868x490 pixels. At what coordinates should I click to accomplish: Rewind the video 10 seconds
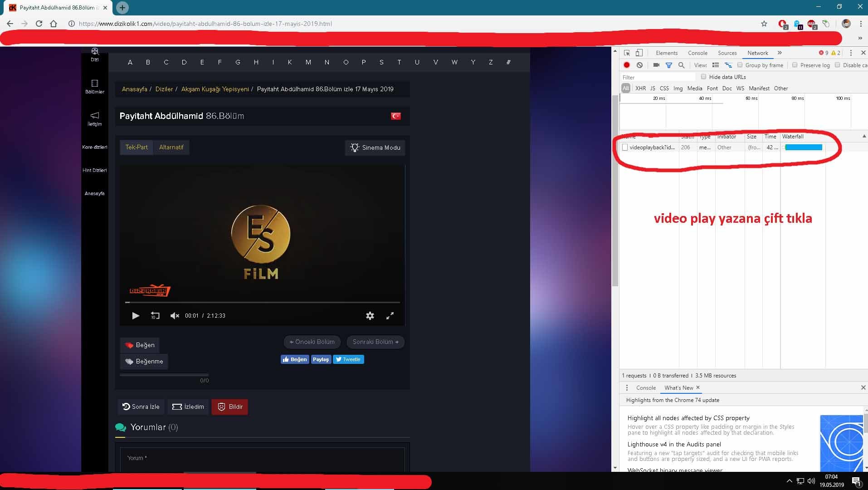[155, 316]
